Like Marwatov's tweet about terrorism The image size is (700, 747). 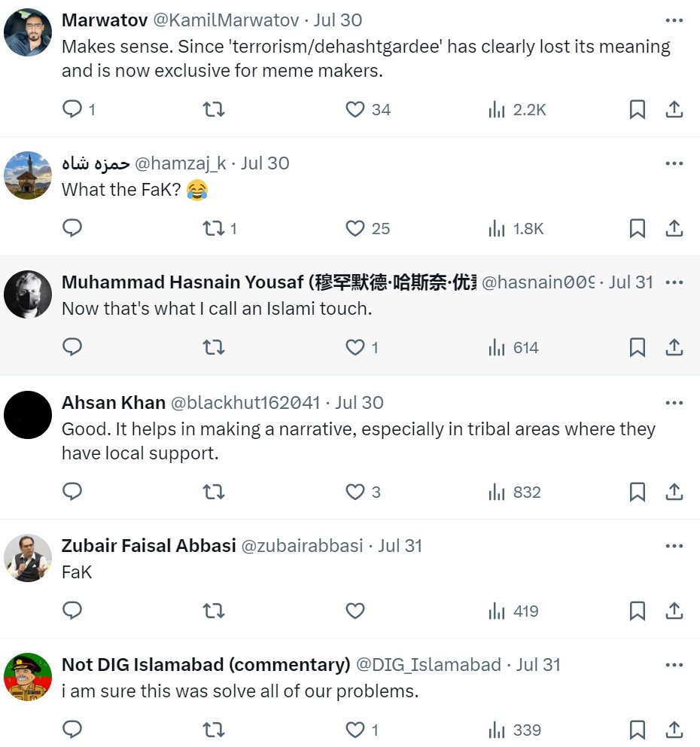[355, 109]
